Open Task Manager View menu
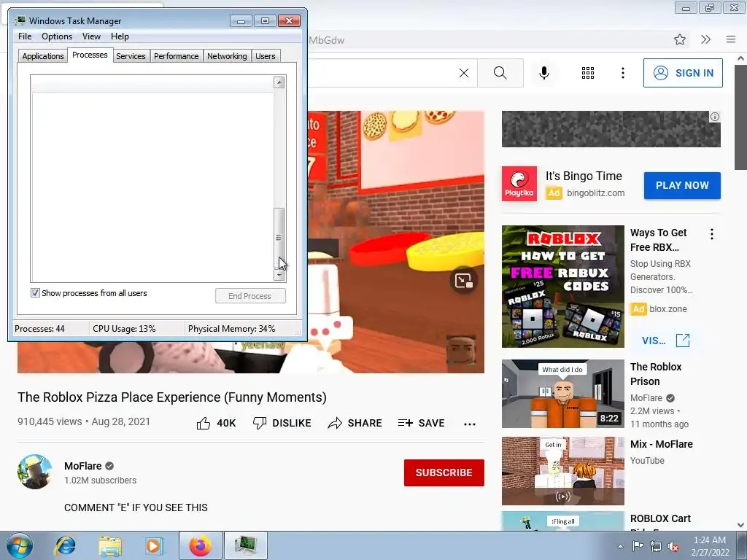 tap(91, 36)
